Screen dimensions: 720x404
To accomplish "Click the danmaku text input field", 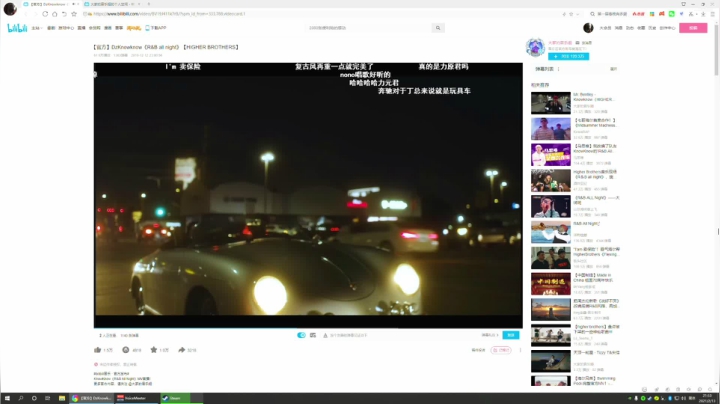I will click(399, 335).
